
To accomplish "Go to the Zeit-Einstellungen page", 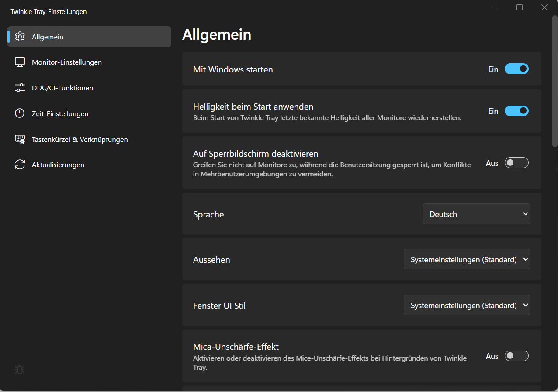I will (x=60, y=113).
